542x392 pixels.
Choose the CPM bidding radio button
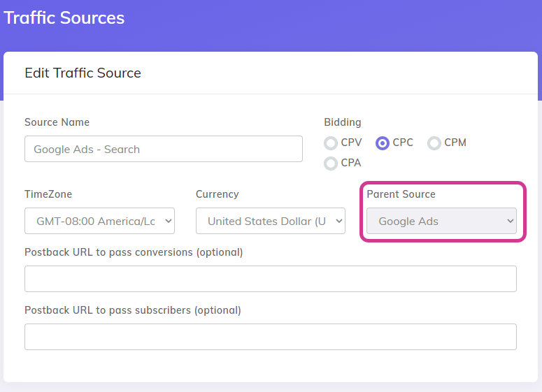434,143
